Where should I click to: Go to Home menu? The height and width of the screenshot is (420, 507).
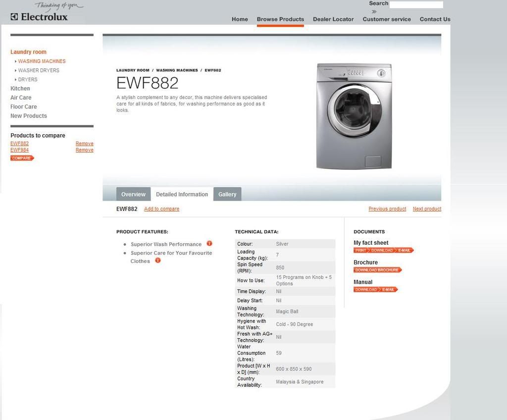(240, 19)
